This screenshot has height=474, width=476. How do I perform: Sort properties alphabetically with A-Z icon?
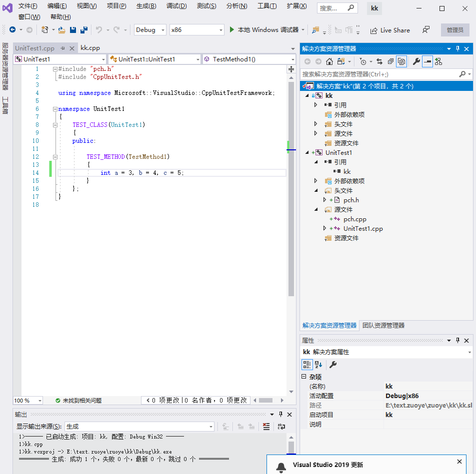point(318,365)
